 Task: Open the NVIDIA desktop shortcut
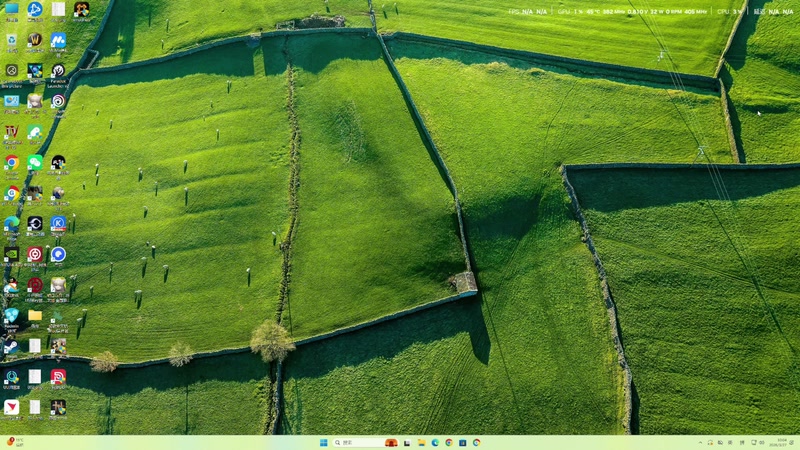(x=12, y=255)
